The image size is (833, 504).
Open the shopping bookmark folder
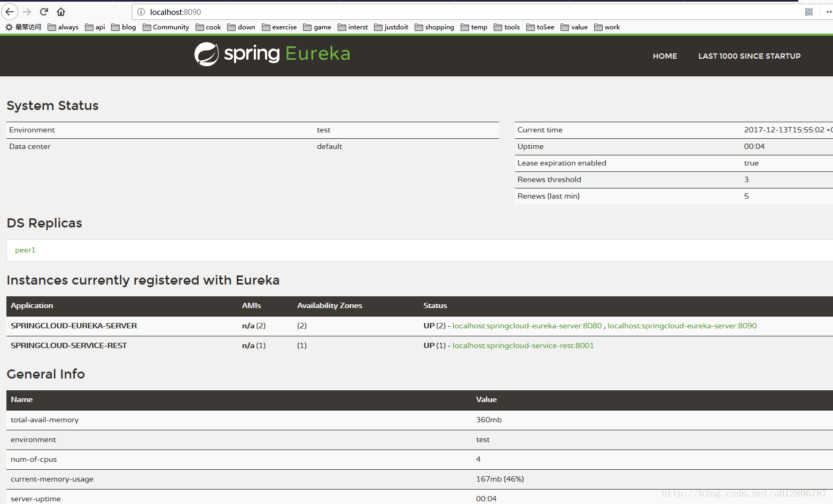[434, 27]
